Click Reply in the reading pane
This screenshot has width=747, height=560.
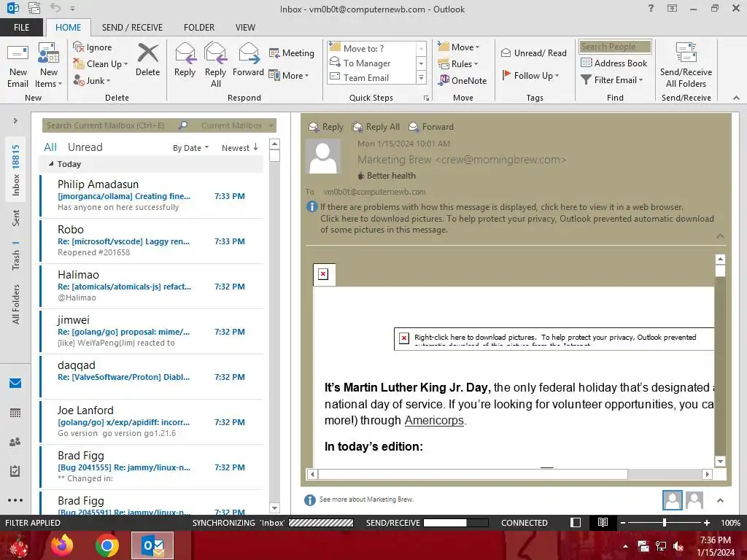click(326, 127)
